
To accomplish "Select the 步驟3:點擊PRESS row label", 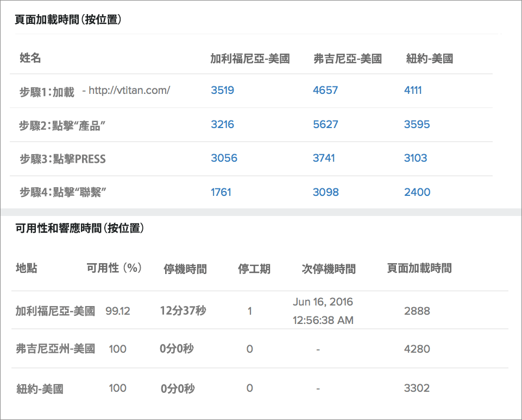I will pyautogui.click(x=62, y=159).
